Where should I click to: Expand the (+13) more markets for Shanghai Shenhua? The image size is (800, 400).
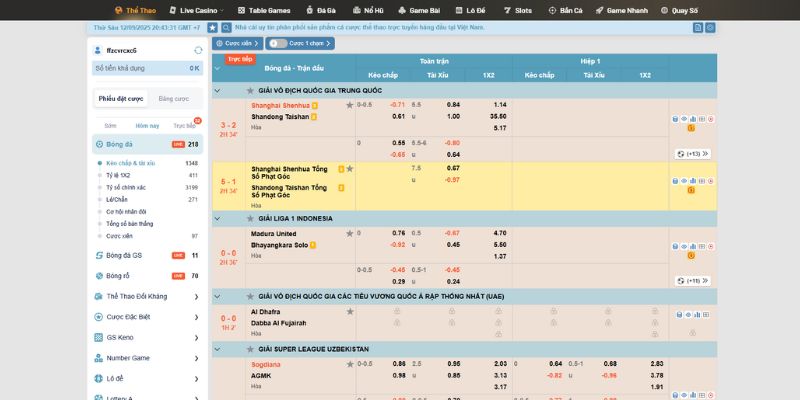point(693,154)
